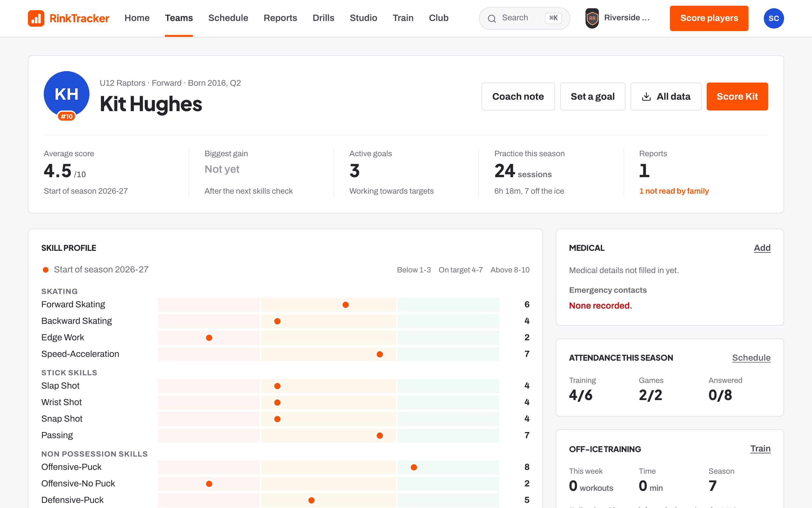
Task: Click the Set a goal button
Action: 593,97
